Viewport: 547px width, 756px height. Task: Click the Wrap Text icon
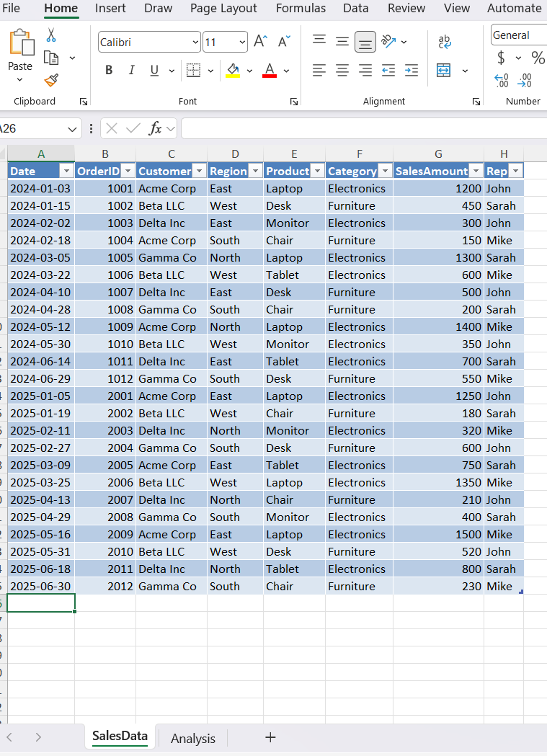[x=445, y=43]
